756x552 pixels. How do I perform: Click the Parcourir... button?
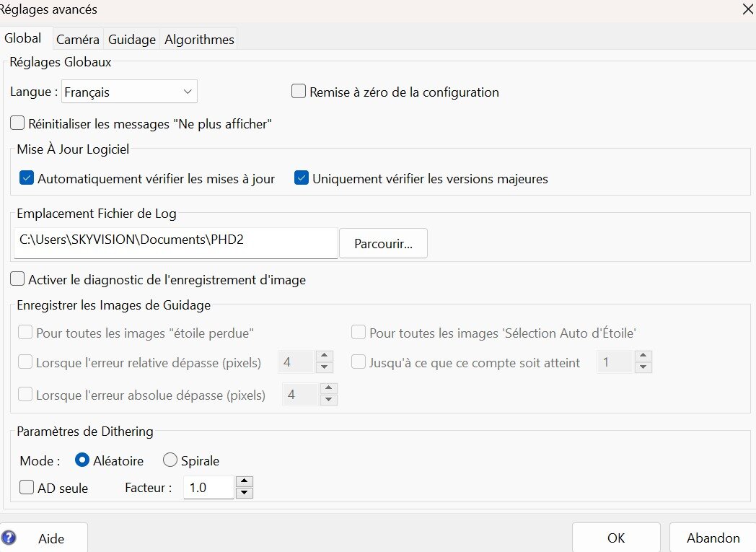click(383, 244)
